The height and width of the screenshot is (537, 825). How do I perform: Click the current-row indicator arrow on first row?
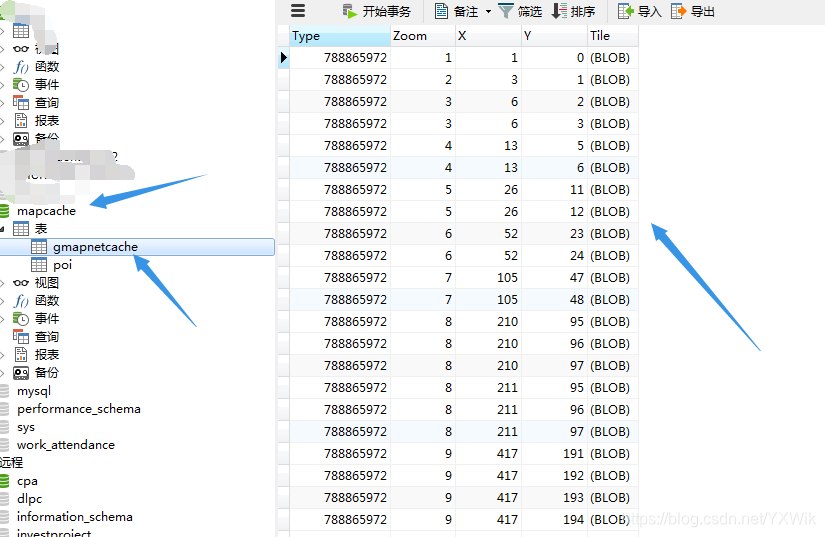284,57
